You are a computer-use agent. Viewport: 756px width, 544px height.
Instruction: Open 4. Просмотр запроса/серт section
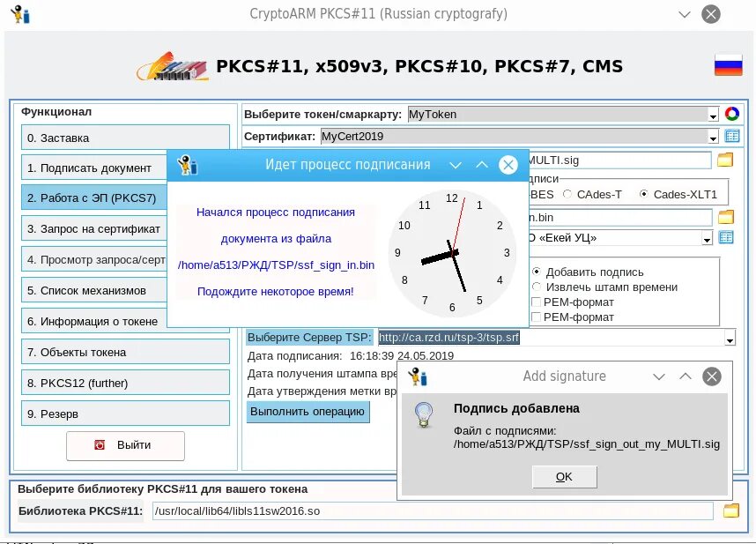pos(94,259)
